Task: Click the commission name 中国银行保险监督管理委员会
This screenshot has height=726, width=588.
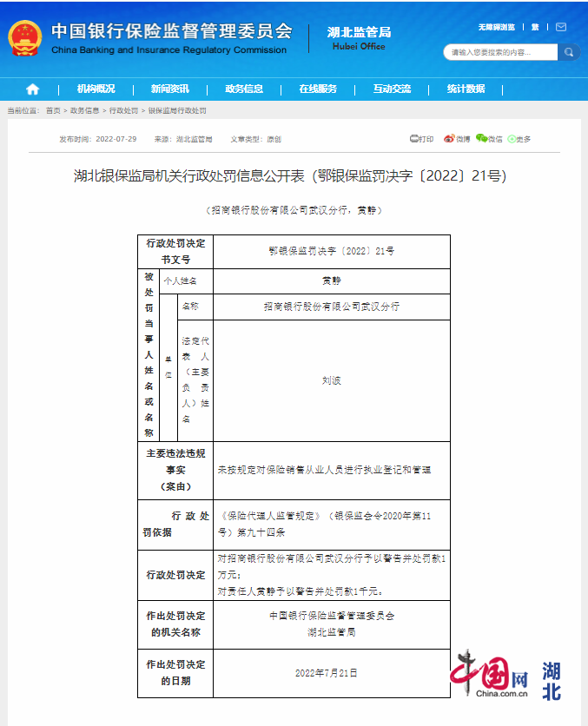Action: 171,31
